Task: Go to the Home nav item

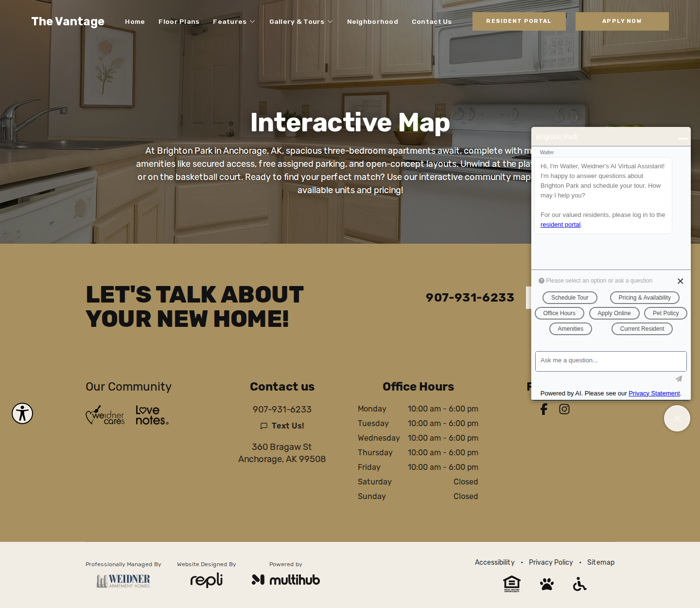Action: (x=135, y=22)
